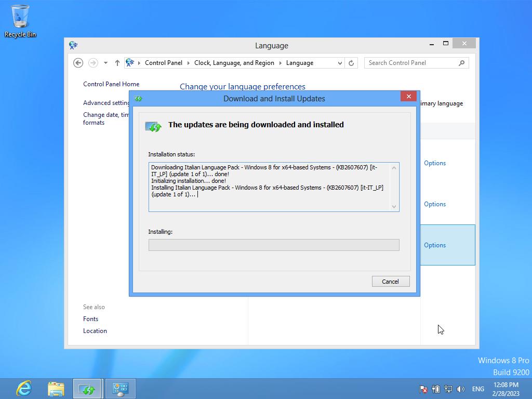This screenshot has height=399, width=532.
Task: Open the Location link
Action: 95,331
